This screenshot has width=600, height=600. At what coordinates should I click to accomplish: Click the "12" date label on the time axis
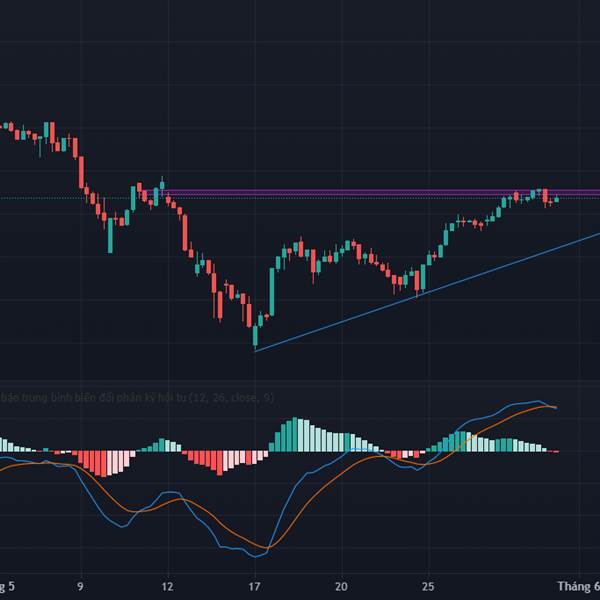tap(167, 586)
